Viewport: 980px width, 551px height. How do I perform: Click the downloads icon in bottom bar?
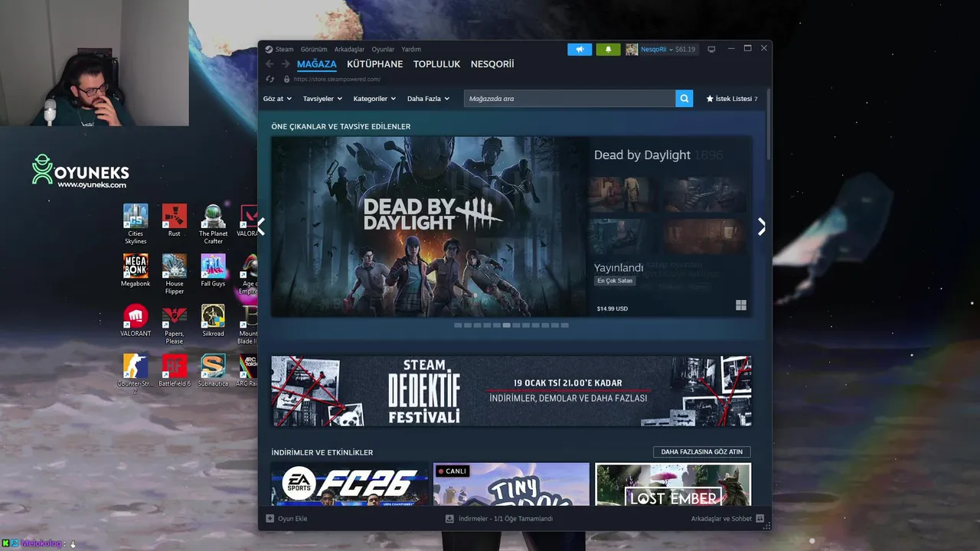[449, 519]
